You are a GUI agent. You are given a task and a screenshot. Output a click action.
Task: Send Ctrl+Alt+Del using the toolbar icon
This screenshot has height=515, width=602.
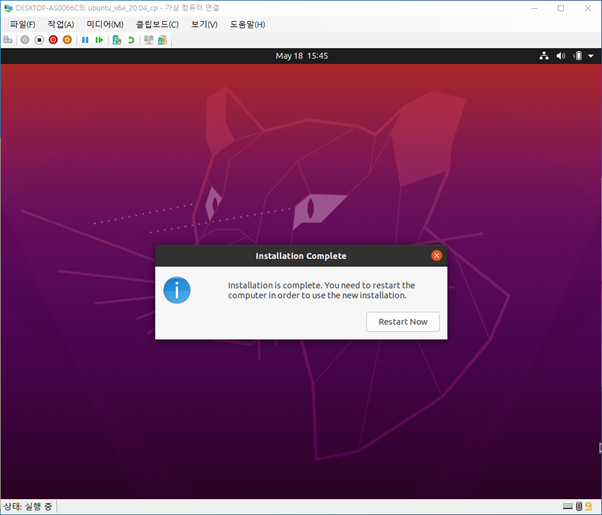8,40
